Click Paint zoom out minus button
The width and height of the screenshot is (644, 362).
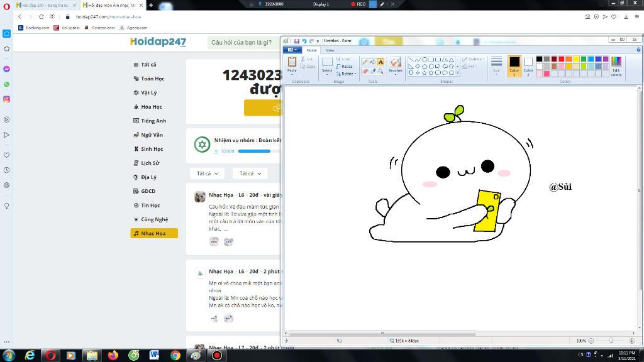[x=591, y=341]
